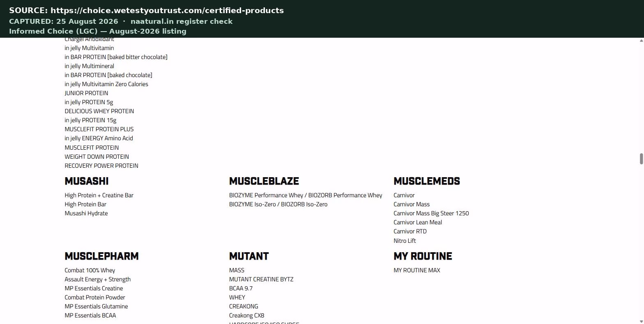Select the CREAKONG product
Viewport: 644px width, 324px height.
244,306
